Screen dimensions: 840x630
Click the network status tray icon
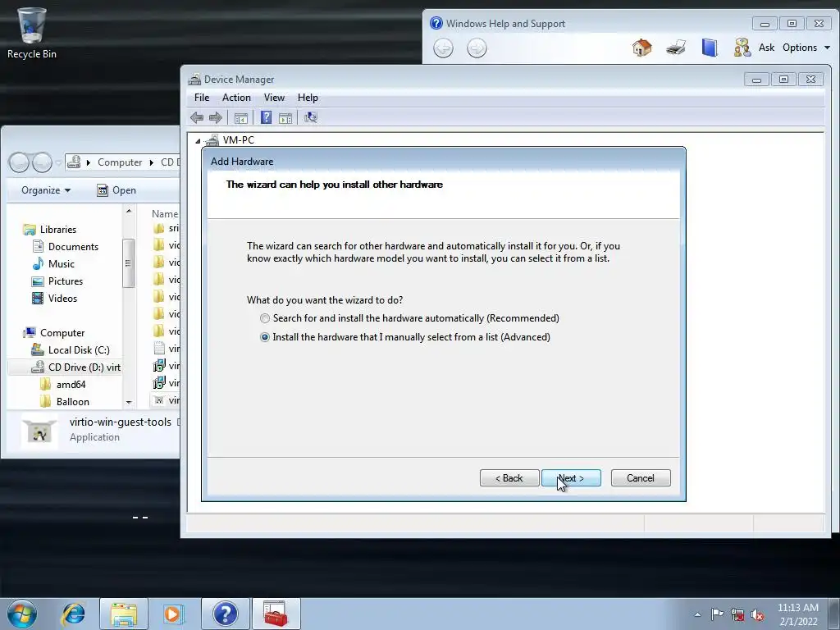(737, 614)
